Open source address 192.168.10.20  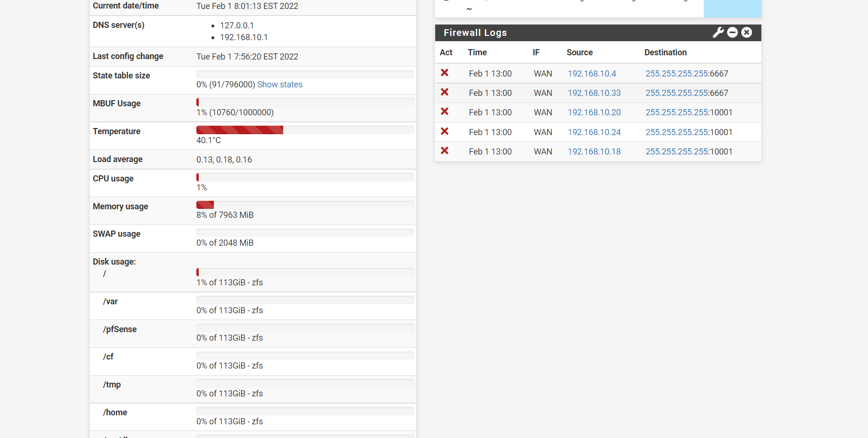click(594, 112)
